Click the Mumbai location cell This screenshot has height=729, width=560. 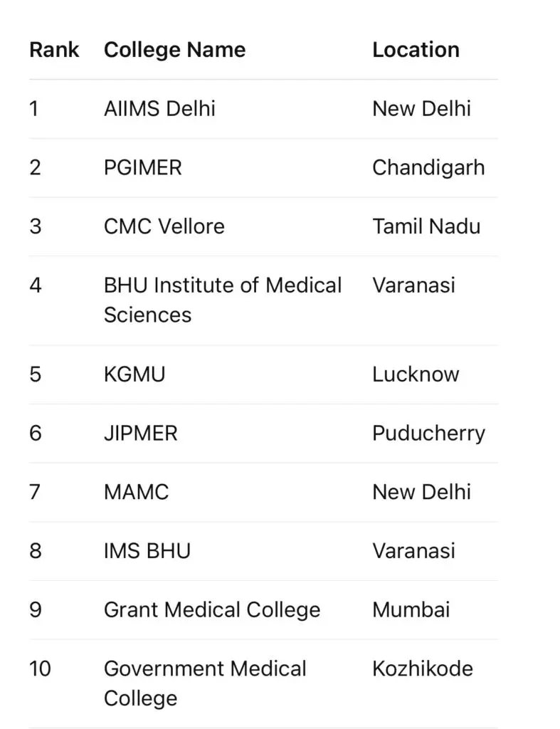click(x=411, y=610)
